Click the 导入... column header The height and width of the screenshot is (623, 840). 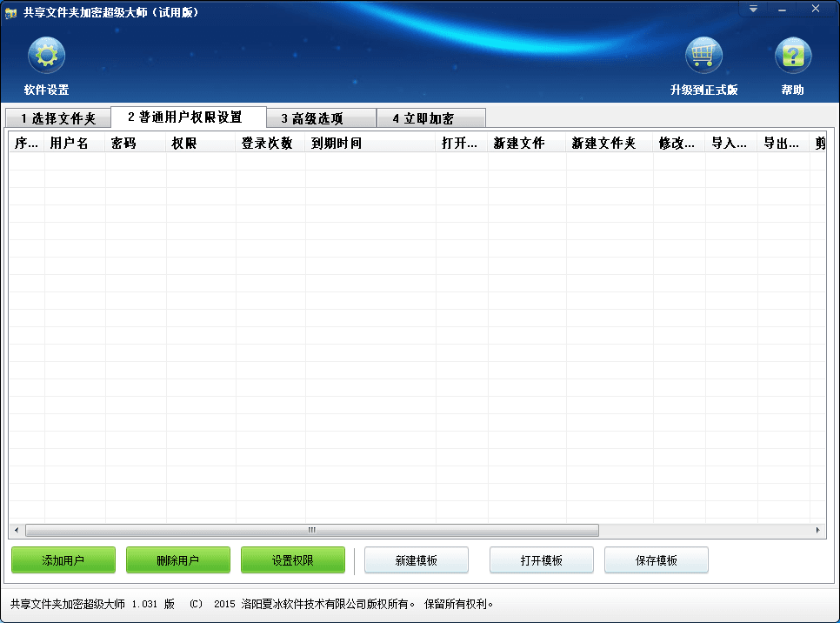732,144
